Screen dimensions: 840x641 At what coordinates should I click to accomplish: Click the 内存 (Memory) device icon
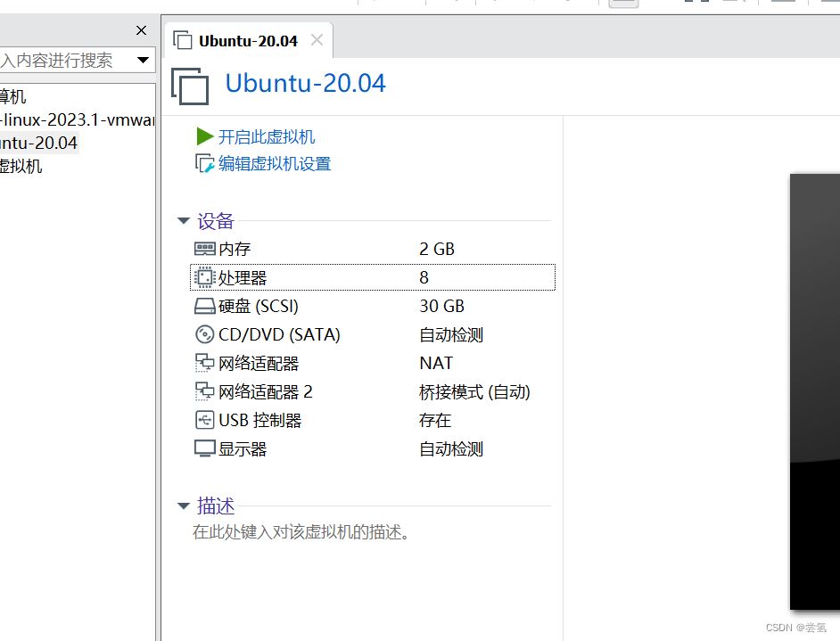(203, 249)
